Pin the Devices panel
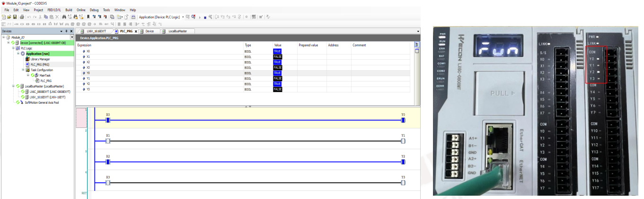This screenshot has height=199, width=644. 66,31
